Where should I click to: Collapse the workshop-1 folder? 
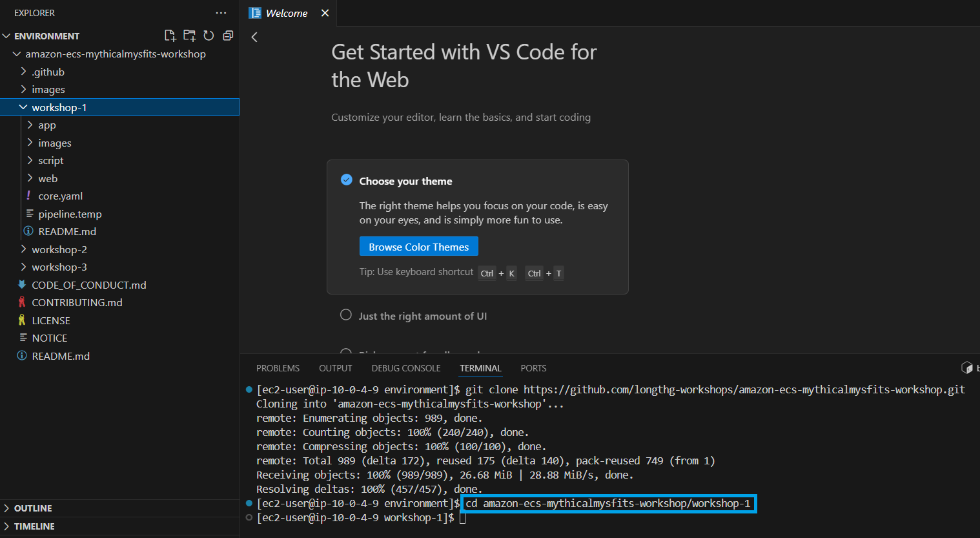coord(59,107)
